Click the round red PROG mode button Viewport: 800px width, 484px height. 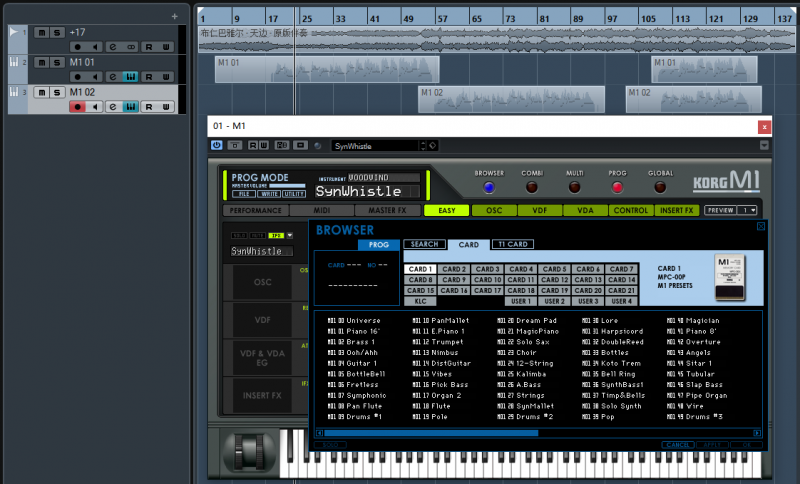(x=617, y=187)
